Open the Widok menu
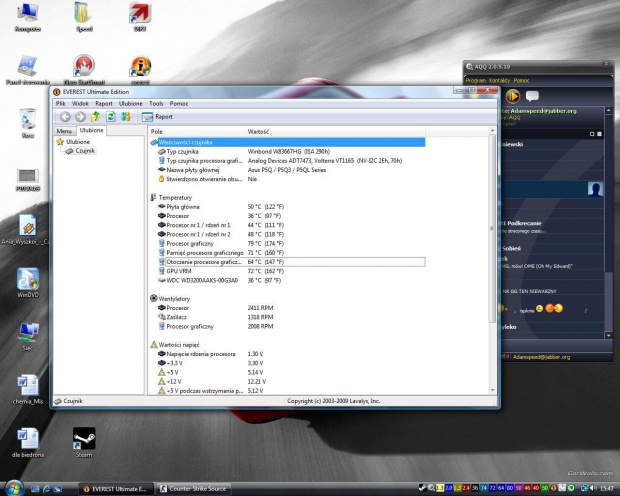The height and width of the screenshot is (496, 620). [80, 104]
